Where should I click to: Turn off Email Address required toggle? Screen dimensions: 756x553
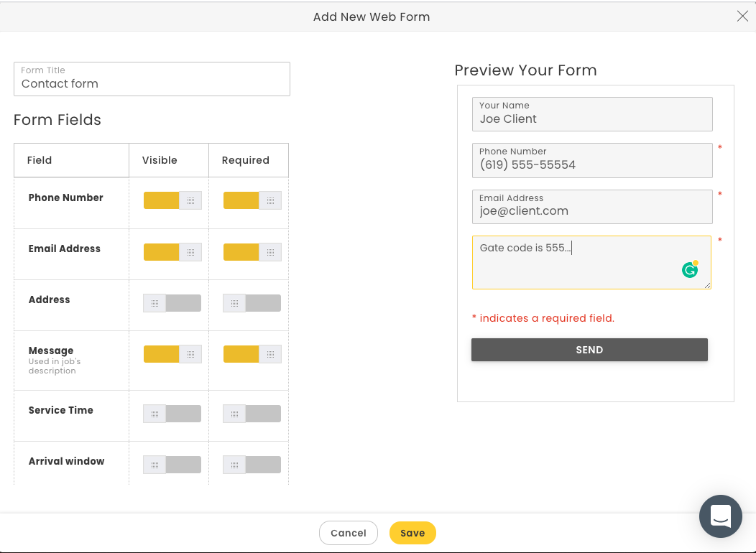pos(252,252)
